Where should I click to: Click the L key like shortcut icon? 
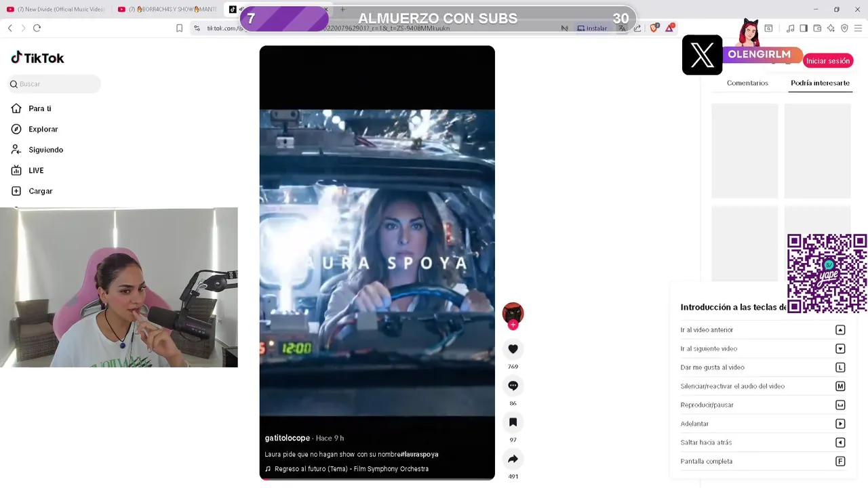pyautogui.click(x=840, y=367)
